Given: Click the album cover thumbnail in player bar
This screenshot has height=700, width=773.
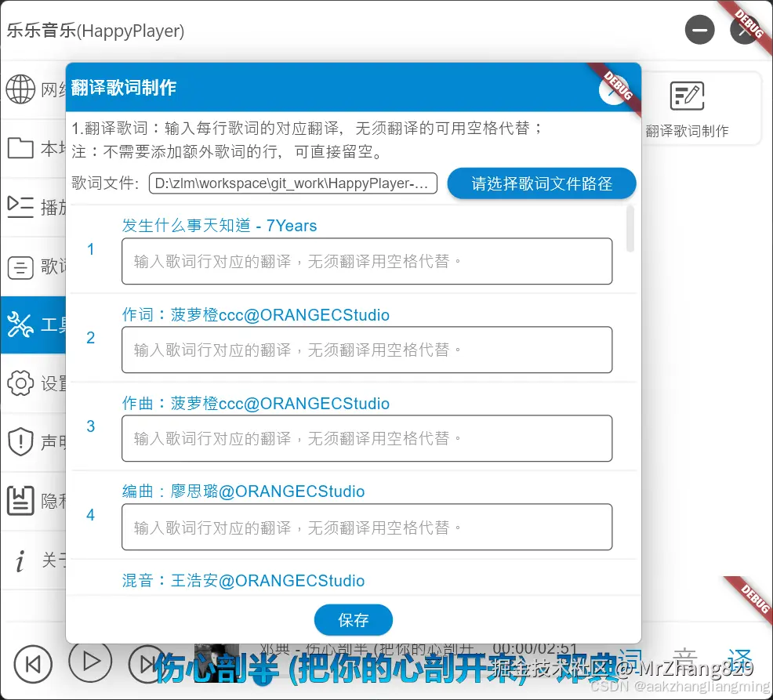Looking at the screenshot, I should [216, 662].
